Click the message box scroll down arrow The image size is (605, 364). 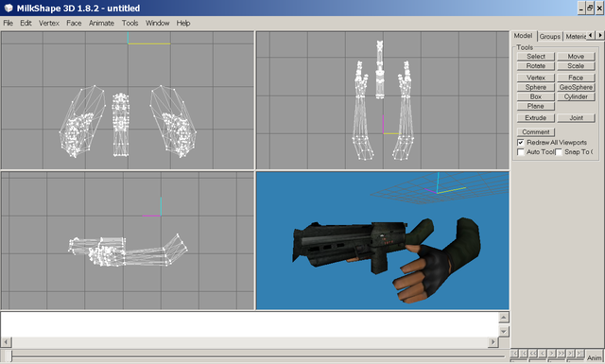tap(504, 331)
